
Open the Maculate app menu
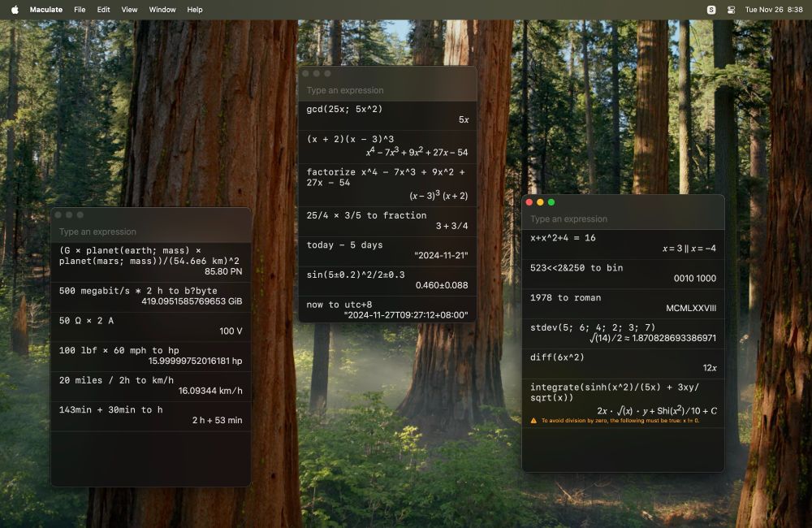point(46,9)
